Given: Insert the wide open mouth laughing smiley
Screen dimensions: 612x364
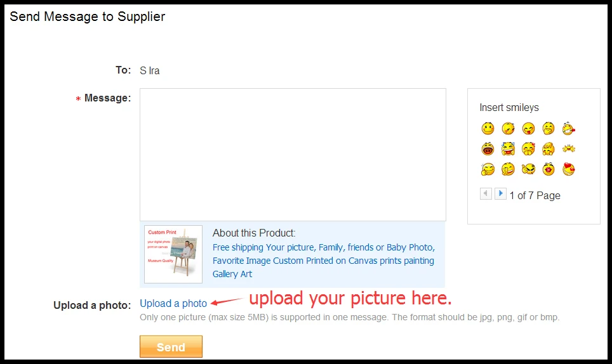Looking at the screenshot, I should [x=488, y=149].
